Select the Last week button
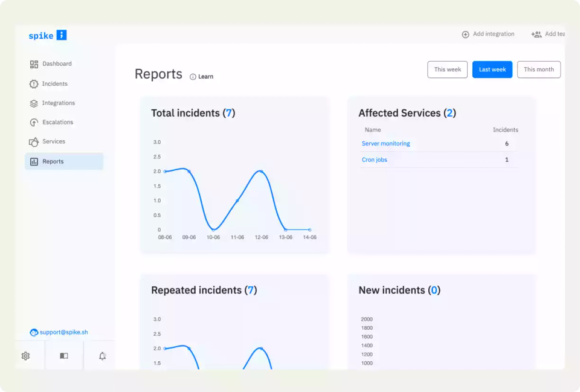The height and width of the screenshot is (392, 580). [492, 69]
